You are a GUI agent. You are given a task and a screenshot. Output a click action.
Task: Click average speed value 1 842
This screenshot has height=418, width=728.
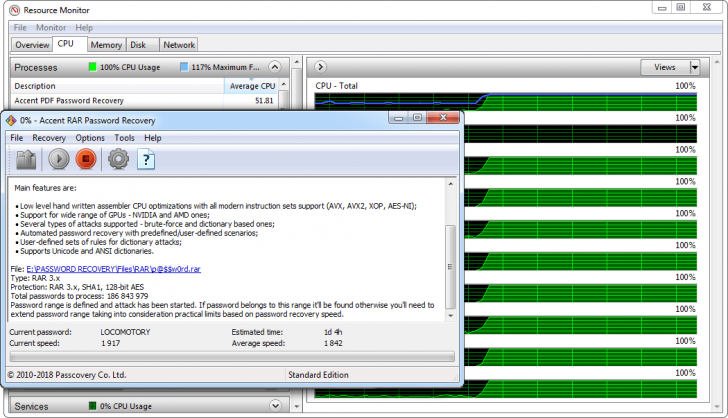pyautogui.click(x=333, y=343)
